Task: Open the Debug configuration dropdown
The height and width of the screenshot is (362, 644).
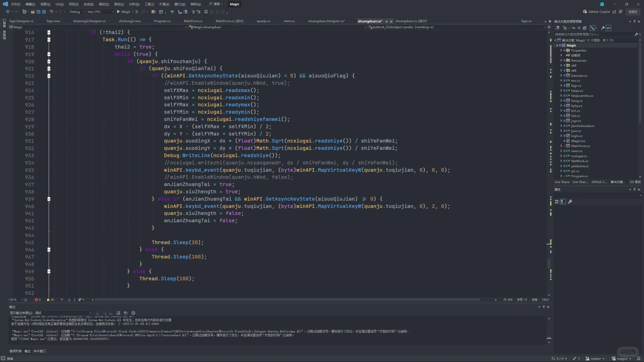Action: [77, 12]
